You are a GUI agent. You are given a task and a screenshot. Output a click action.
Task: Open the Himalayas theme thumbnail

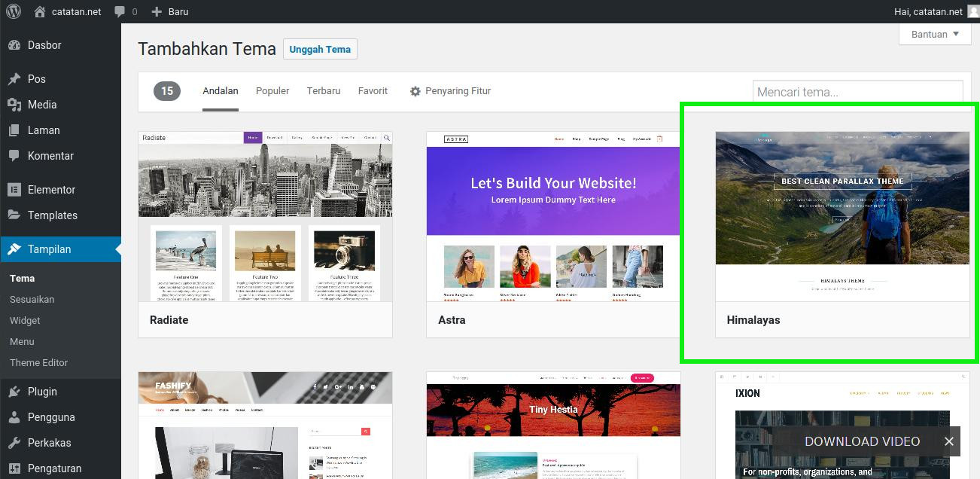(842, 217)
